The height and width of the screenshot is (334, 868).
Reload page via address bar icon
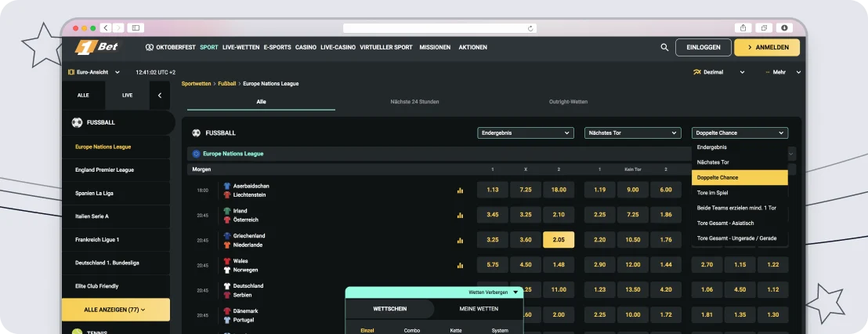pos(530,28)
